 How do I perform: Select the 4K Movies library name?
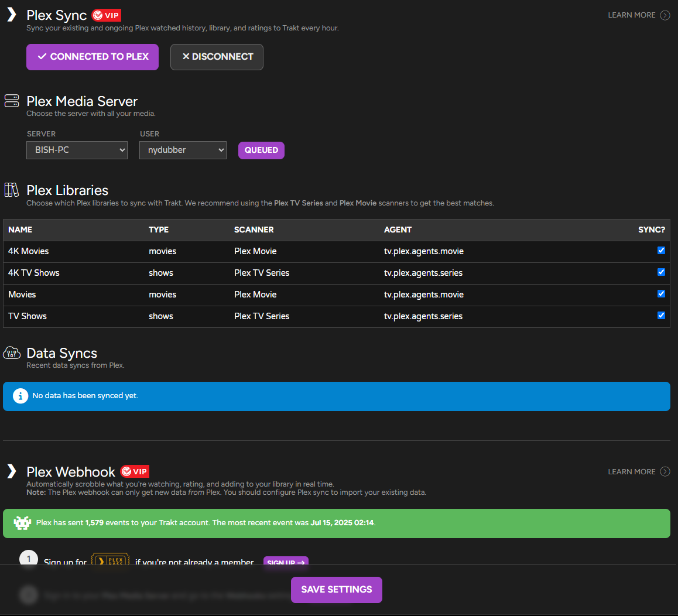[x=29, y=251]
